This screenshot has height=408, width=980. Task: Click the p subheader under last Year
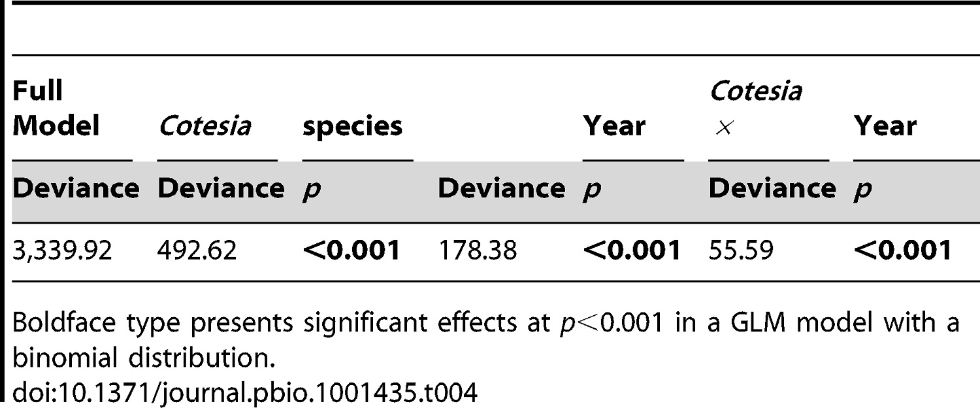860,191
